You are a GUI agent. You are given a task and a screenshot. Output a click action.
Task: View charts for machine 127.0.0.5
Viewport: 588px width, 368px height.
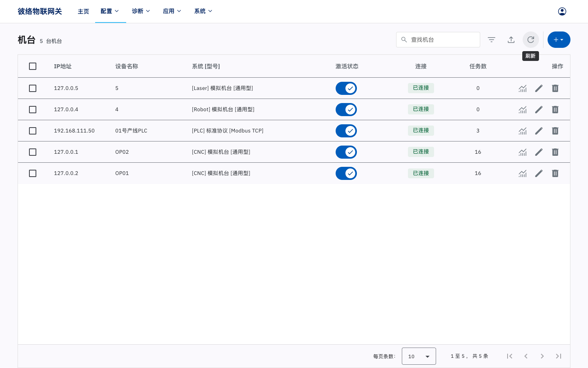click(x=523, y=88)
